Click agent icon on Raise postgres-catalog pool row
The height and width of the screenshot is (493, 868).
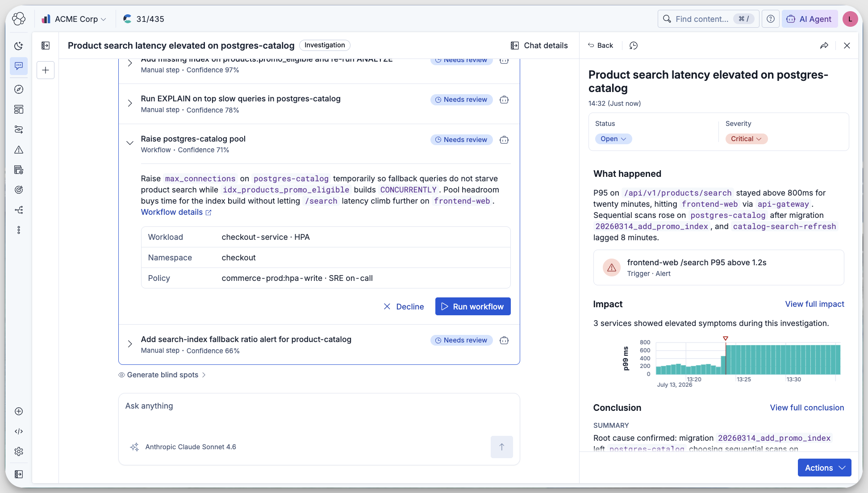[x=504, y=140]
